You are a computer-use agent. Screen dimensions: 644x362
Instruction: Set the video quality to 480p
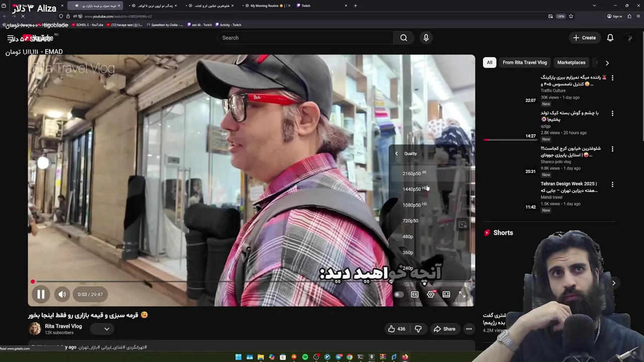pyautogui.click(x=431, y=237)
